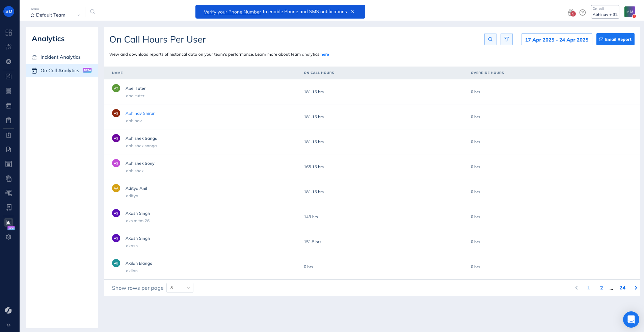Select Incident Analytics menu item
The image size is (644, 332).
(60, 57)
